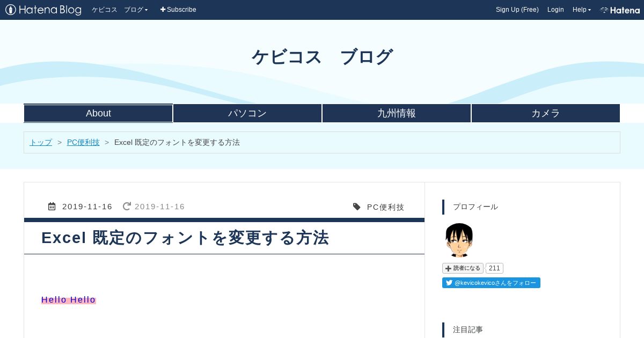Click the refresh icon beside updated date
Screen dimensions: 644x338
click(127, 207)
